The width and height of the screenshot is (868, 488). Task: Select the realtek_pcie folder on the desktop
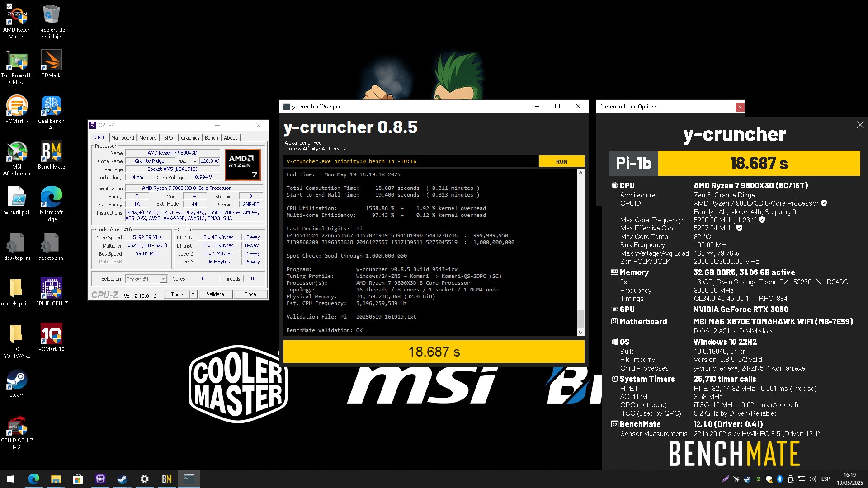pyautogui.click(x=17, y=292)
